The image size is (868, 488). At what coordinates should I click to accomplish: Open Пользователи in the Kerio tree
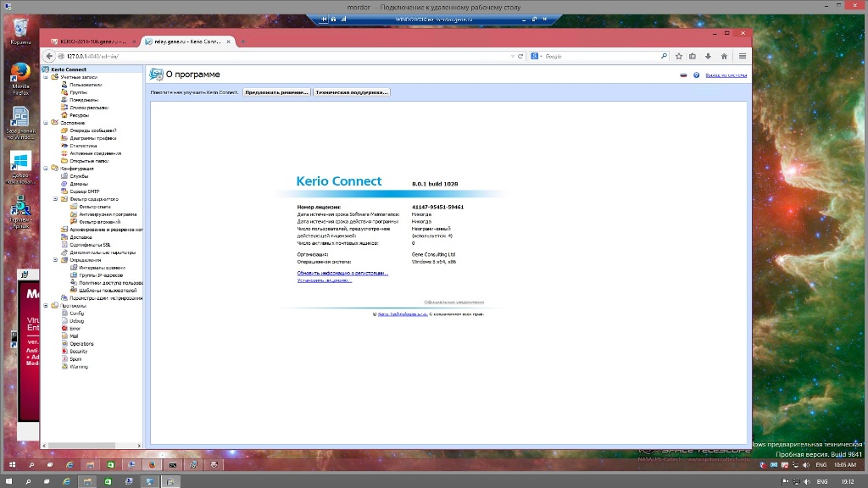[x=86, y=85]
